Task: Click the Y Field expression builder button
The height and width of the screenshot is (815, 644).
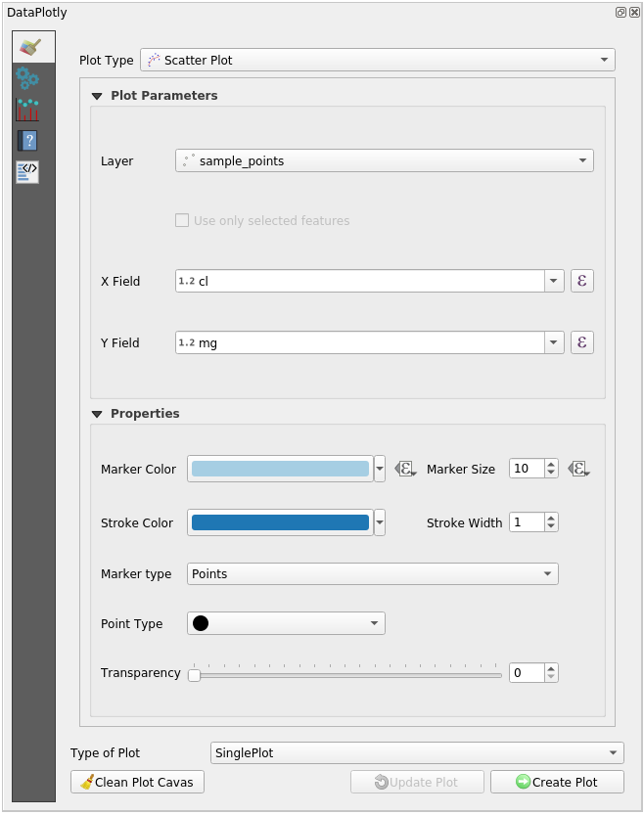Action: click(582, 342)
